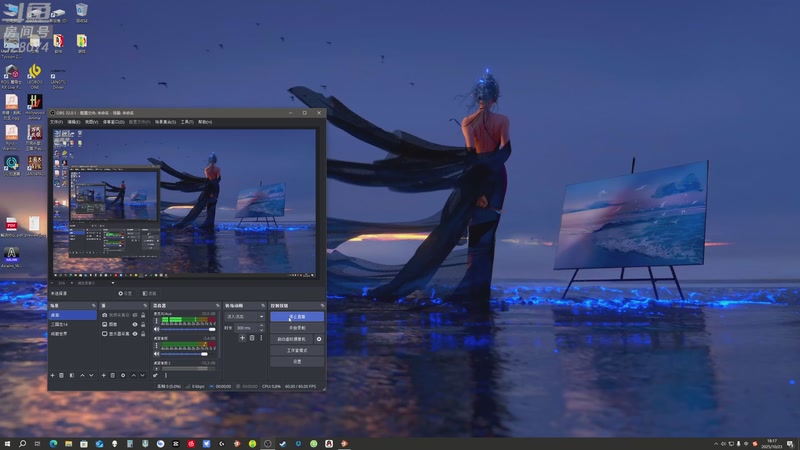This screenshot has width=800, height=450.
Task: Delete selected source using the Sources trash icon
Action: pyautogui.click(x=113, y=376)
